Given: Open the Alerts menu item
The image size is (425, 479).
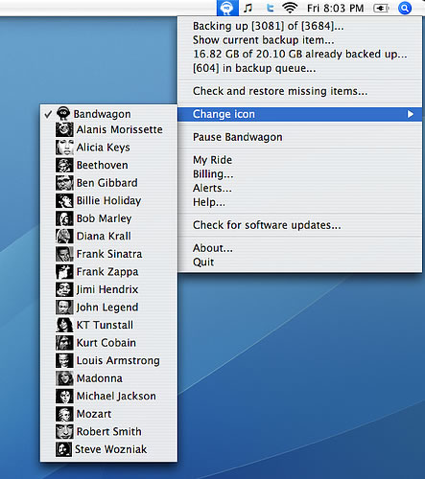Looking at the screenshot, I should (x=212, y=188).
